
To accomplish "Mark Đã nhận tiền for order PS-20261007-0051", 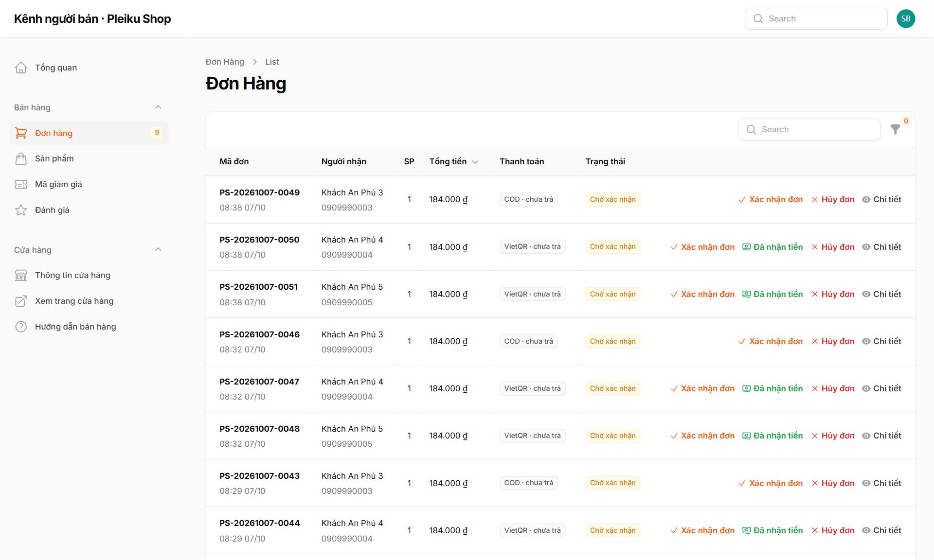I will [x=772, y=294].
